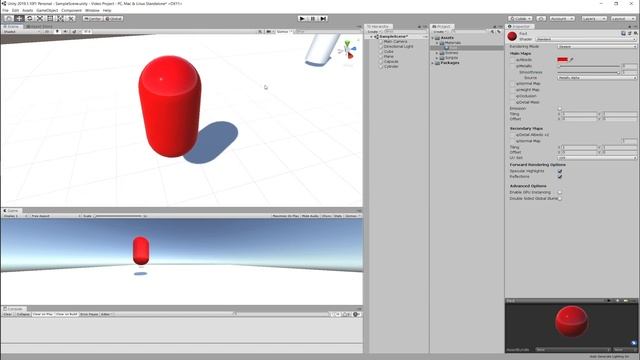Viewport: 640px width, 360px height.
Task: Toggle scene audio icon in Scene toolbar
Action: [65, 31]
